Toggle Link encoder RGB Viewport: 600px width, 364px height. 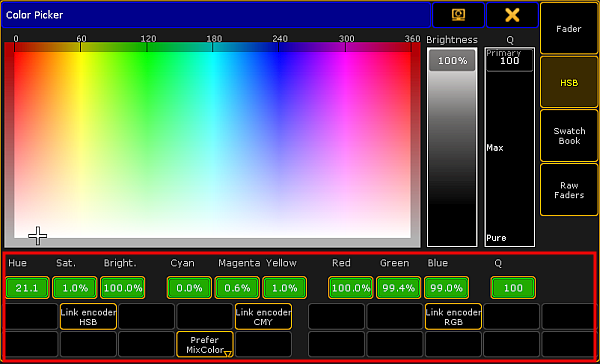pos(453,317)
